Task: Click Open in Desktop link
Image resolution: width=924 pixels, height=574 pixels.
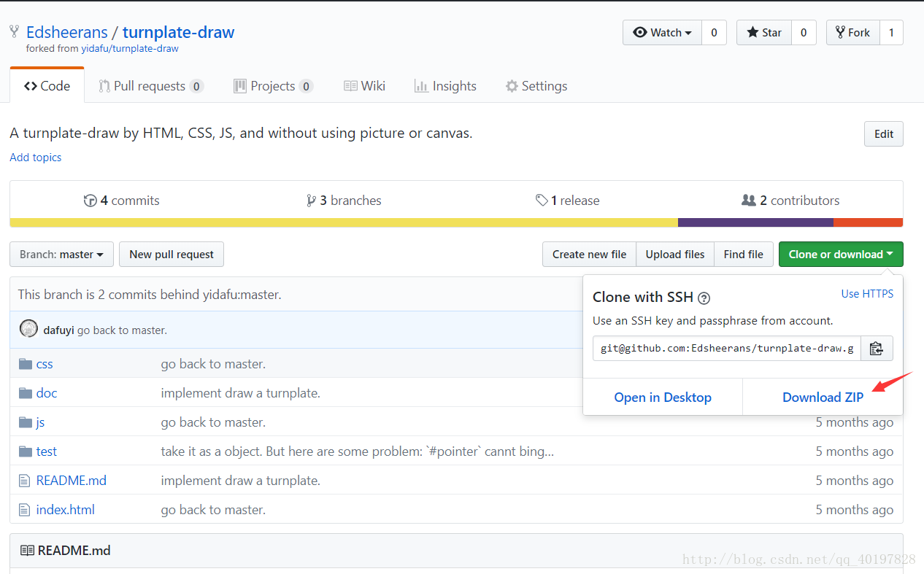Action: (x=663, y=397)
